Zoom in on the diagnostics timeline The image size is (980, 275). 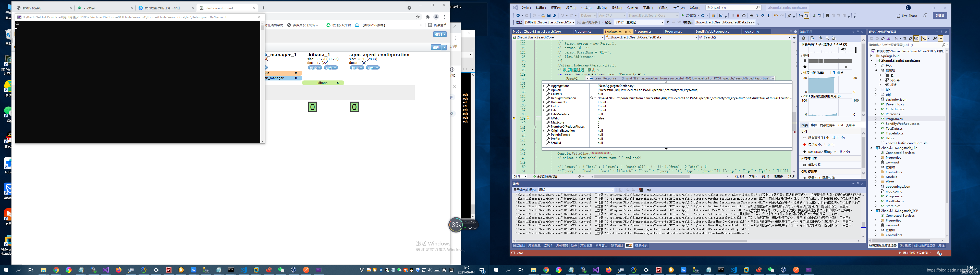[x=820, y=38]
